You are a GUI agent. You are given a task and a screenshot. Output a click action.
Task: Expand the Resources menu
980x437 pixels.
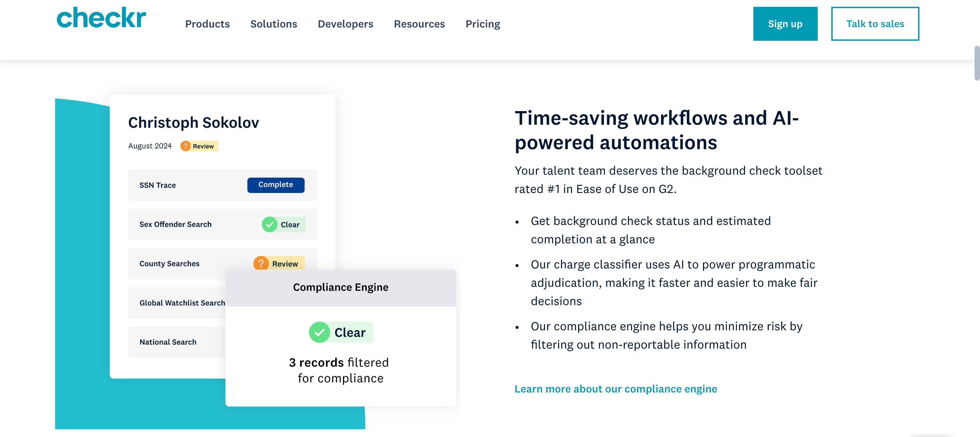coord(419,24)
